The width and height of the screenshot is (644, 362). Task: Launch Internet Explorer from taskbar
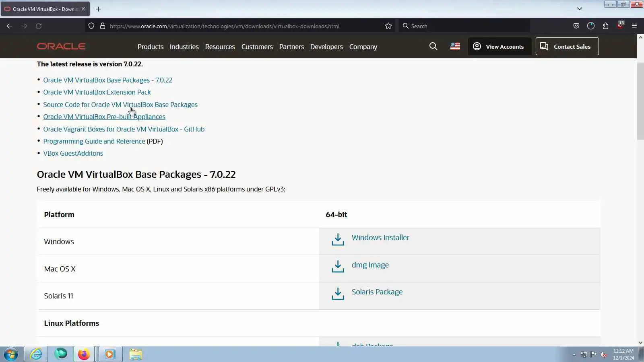click(x=36, y=354)
